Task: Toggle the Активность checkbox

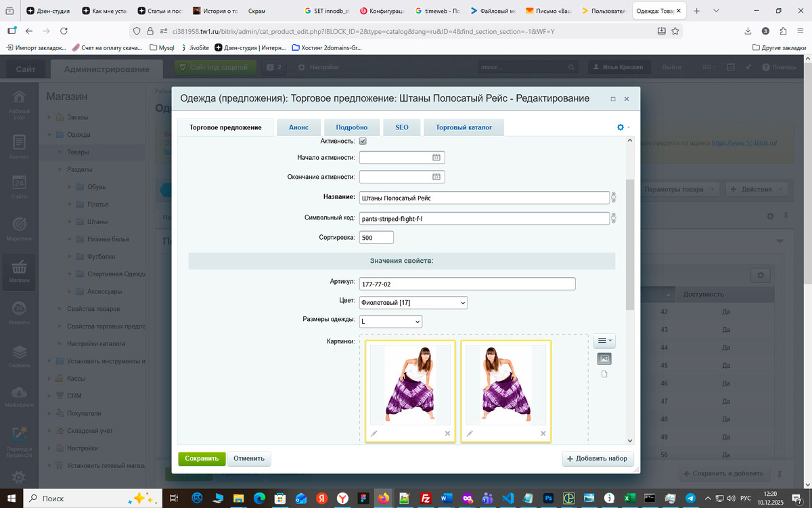Action: 363,141
